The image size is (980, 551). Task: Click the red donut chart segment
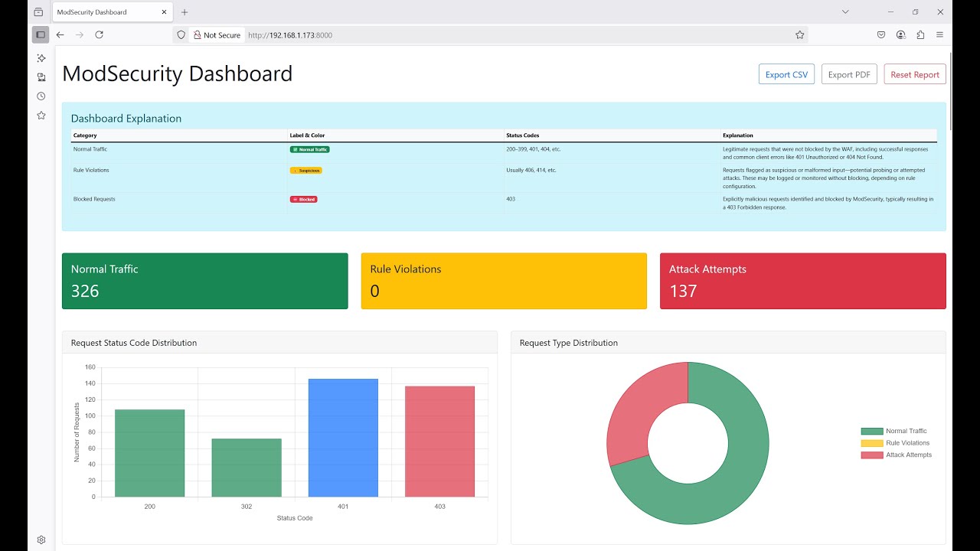pos(639,406)
